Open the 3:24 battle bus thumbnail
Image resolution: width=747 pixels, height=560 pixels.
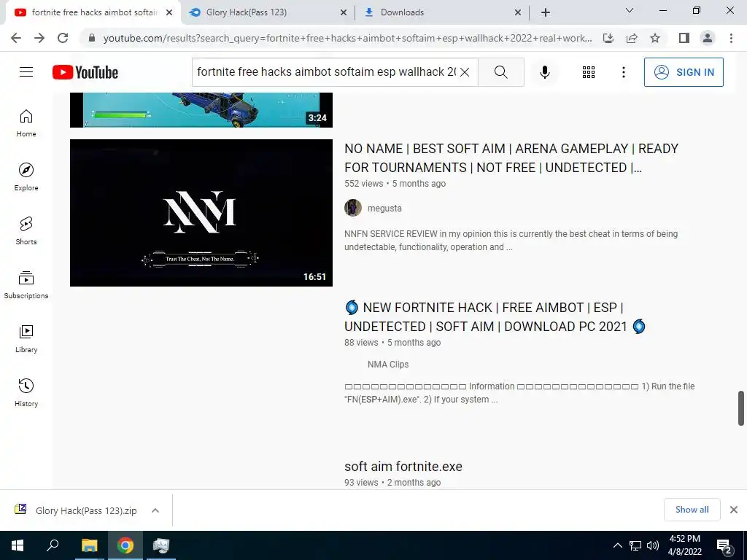(x=201, y=110)
